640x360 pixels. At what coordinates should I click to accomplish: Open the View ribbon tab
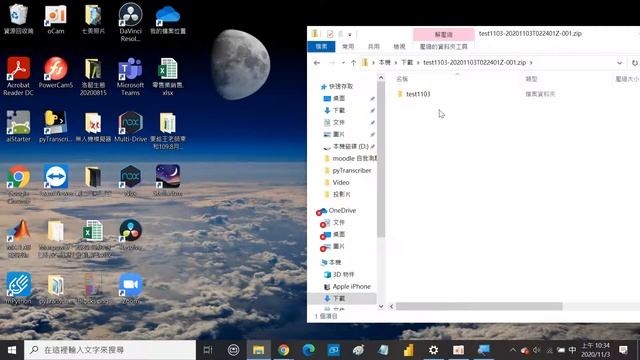(399, 47)
